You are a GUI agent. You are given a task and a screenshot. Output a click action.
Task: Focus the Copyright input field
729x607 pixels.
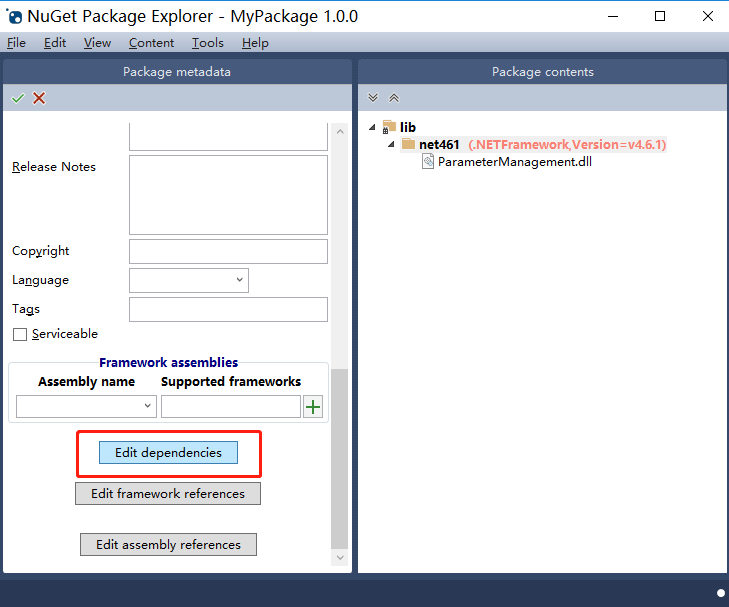click(228, 251)
